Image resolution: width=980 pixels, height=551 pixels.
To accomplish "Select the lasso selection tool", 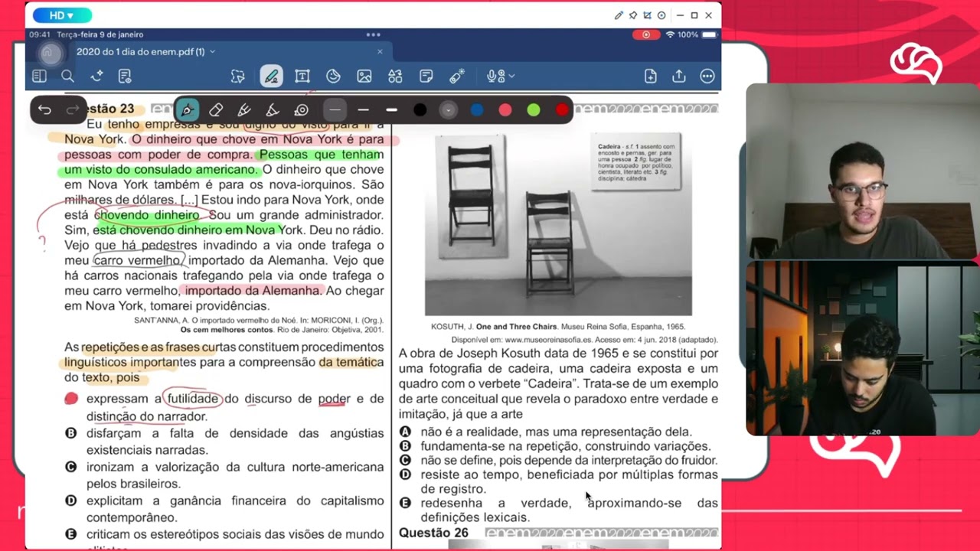I will (x=238, y=76).
